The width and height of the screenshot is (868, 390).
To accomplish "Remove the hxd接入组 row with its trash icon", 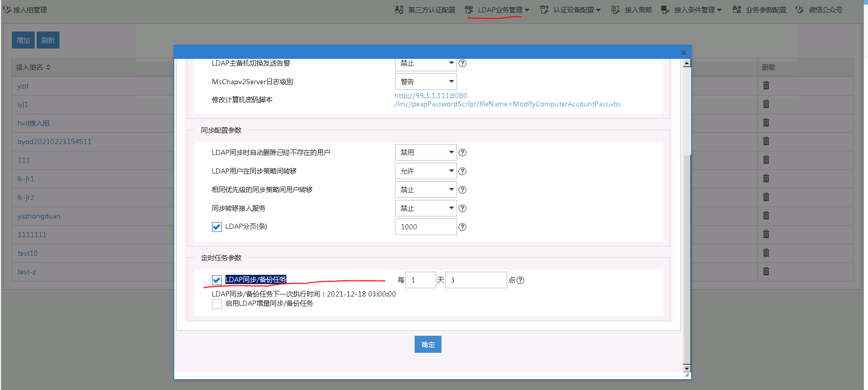I will pyautogui.click(x=766, y=123).
